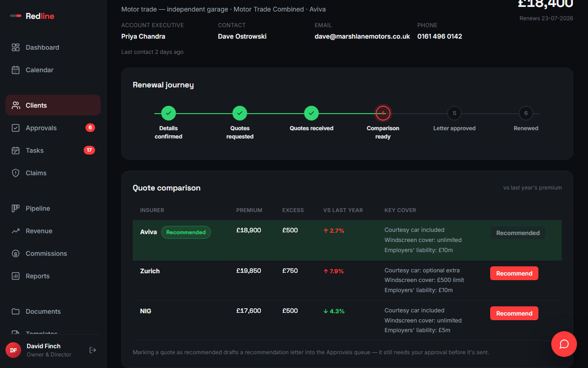
Task: Click 'vs last year's premium' label
Action: point(532,188)
